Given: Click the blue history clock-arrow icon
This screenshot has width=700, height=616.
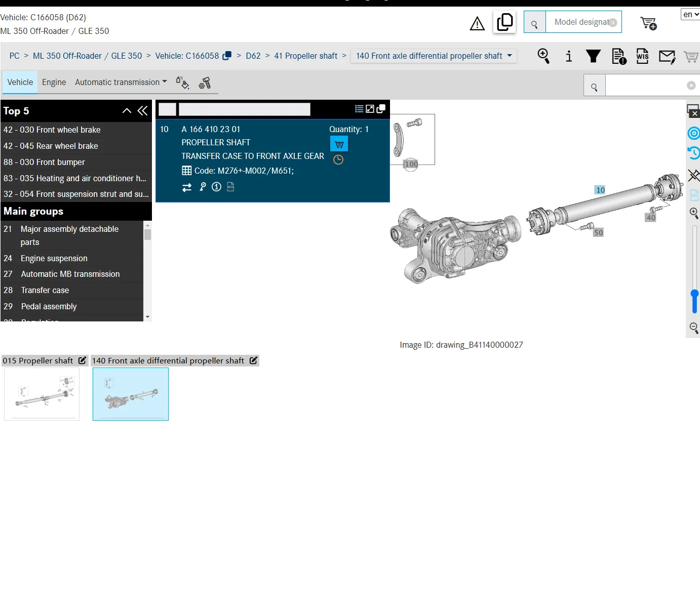Looking at the screenshot, I should pyautogui.click(x=693, y=152).
